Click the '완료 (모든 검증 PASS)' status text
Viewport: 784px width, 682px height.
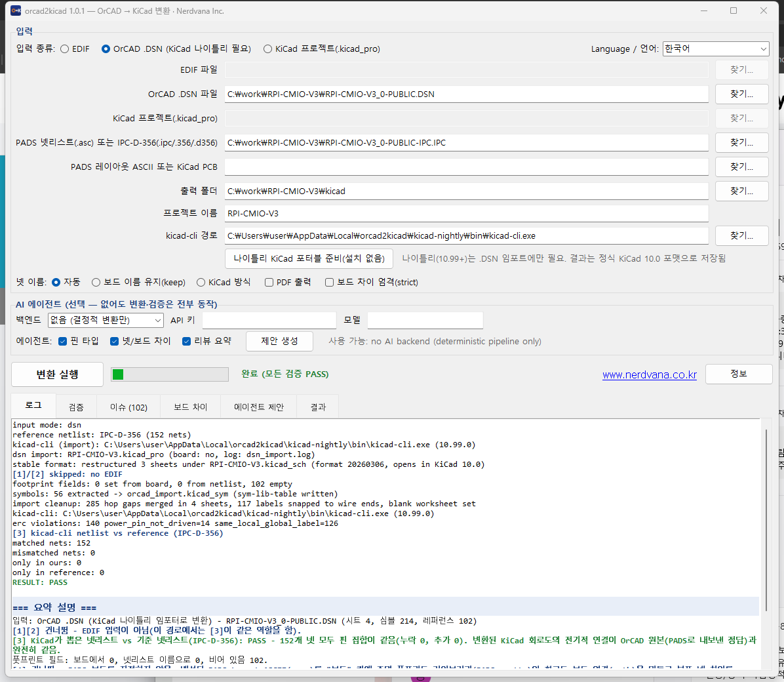[285, 374]
